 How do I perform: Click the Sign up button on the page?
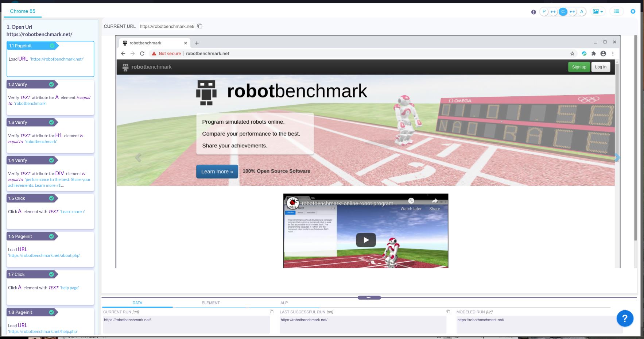[579, 67]
